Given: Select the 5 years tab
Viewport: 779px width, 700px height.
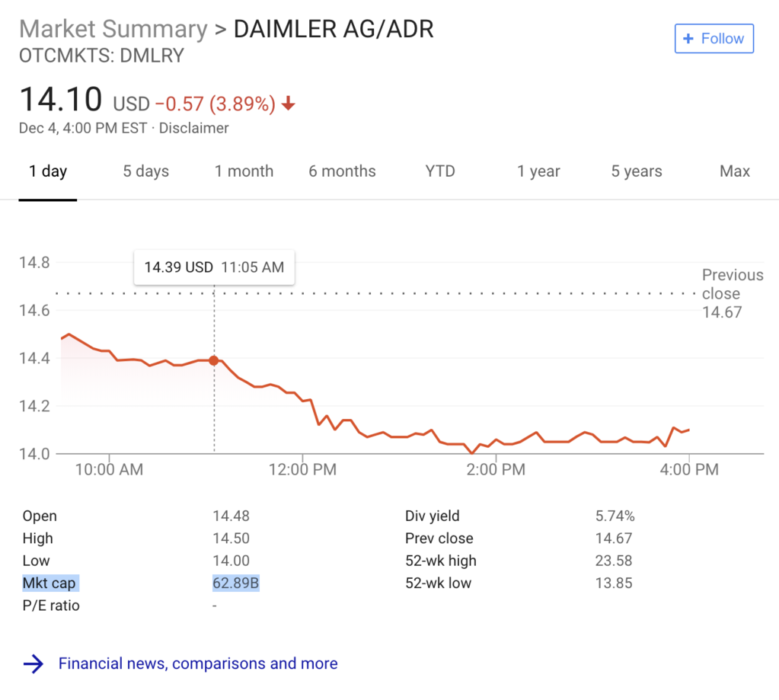Looking at the screenshot, I should [637, 171].
